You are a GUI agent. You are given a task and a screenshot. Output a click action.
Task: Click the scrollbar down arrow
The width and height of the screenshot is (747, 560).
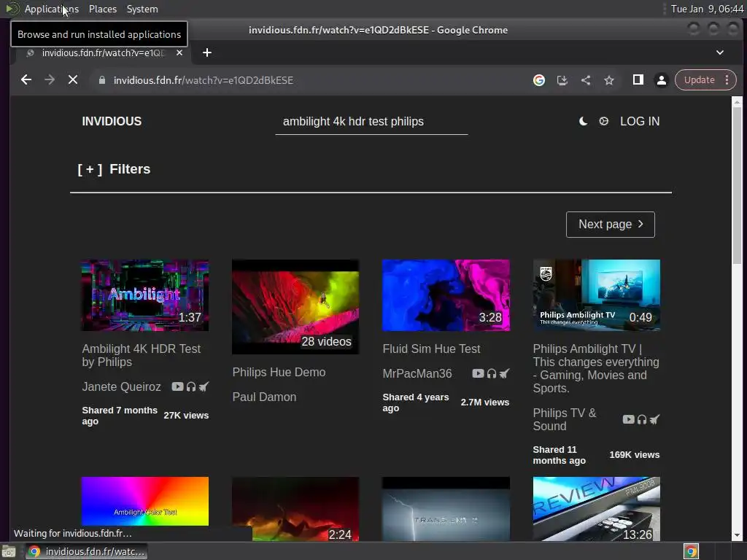click(737, 535)
